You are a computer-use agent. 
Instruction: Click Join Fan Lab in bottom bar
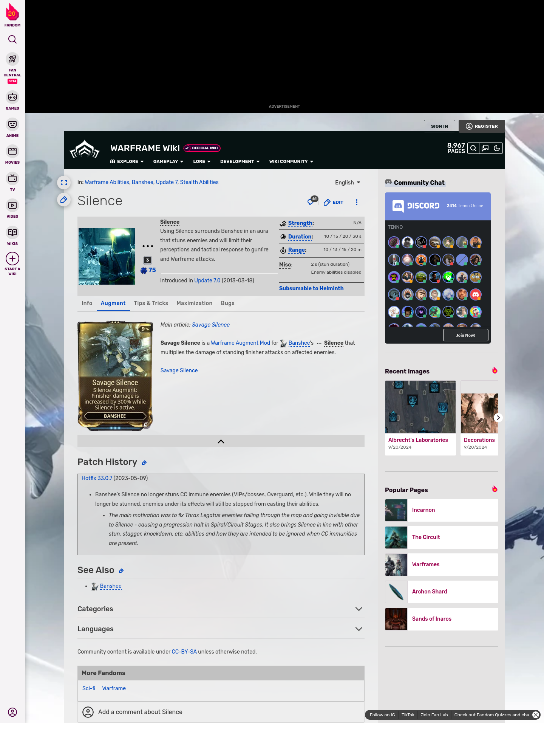pyautogui.click(x=434, y=715)
